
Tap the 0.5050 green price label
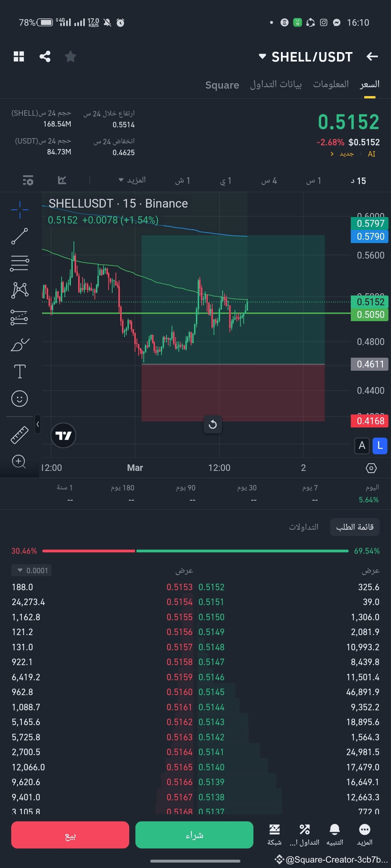tap(370, 314)
